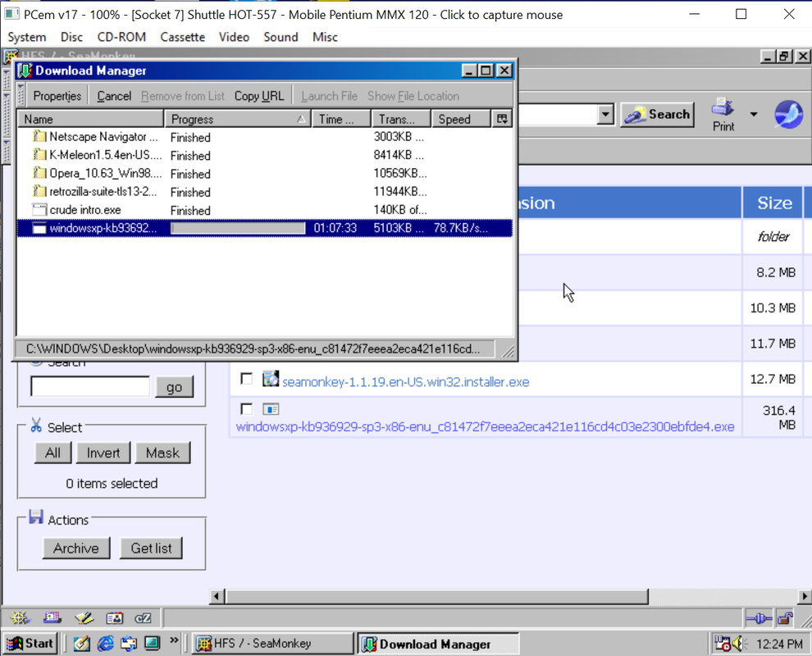Viewport: 812px width, 656px height.
Task: Open the Cassette menu in PCem
Action: [182, 37]
